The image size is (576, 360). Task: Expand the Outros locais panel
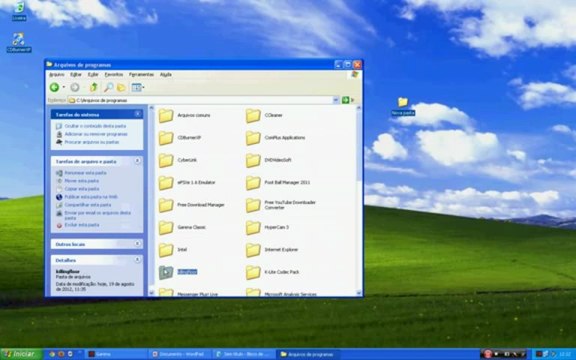pos(137,244)
